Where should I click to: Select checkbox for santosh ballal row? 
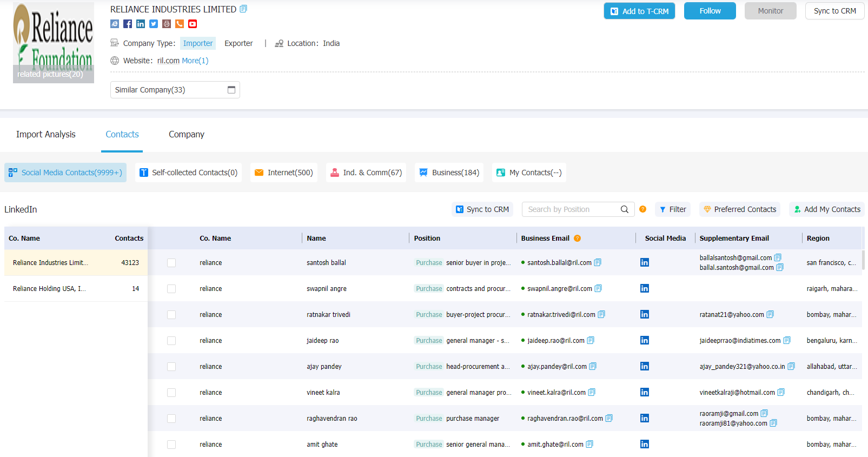171,263
